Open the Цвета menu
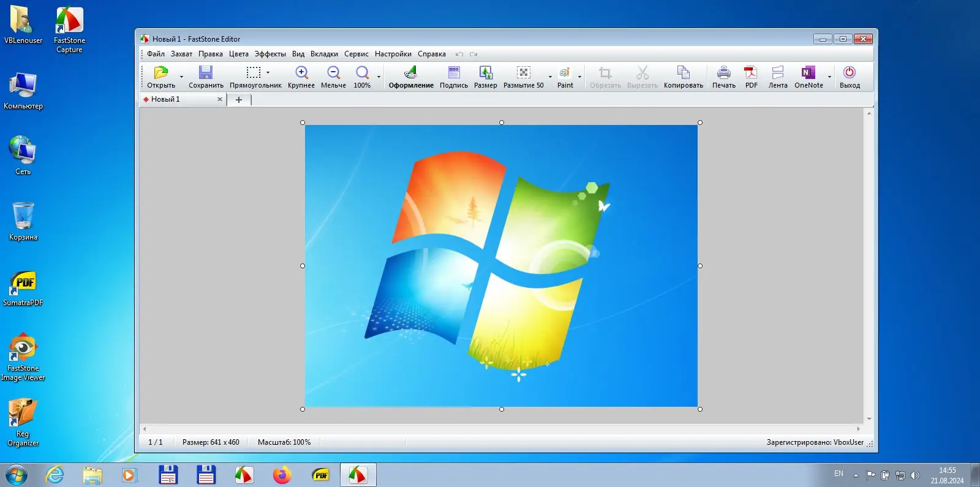The width and height of the screenshot is (980, 487). tap(239, 54)
